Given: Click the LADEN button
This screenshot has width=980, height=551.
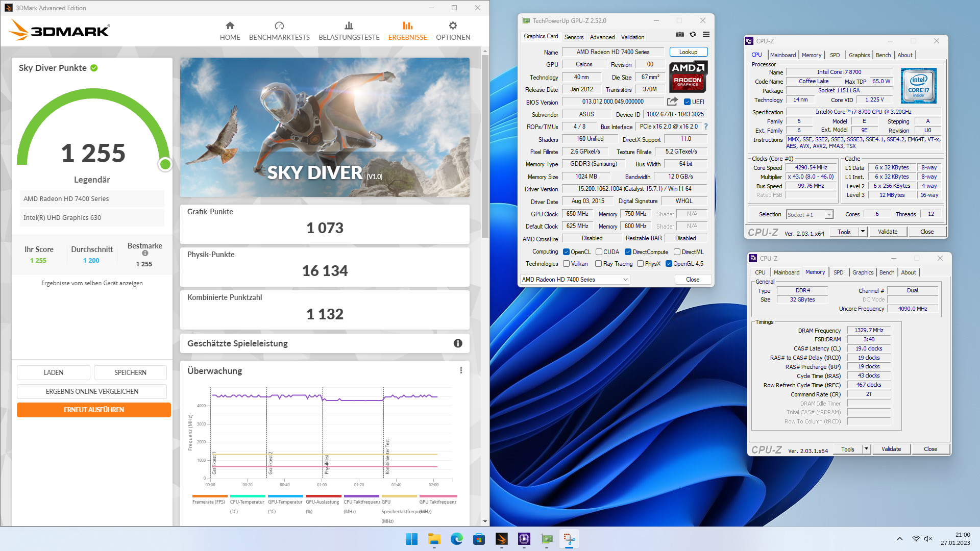Looking at the screenshot, I should click(54, 372).
